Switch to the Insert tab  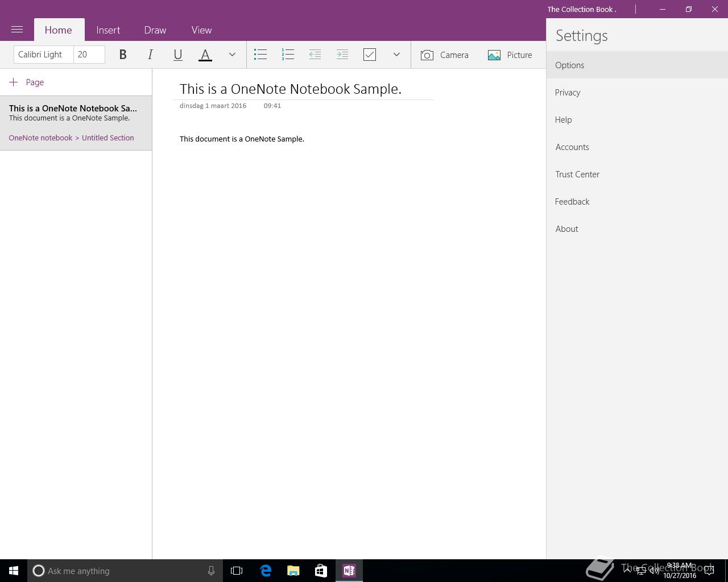tap(108, 30)
